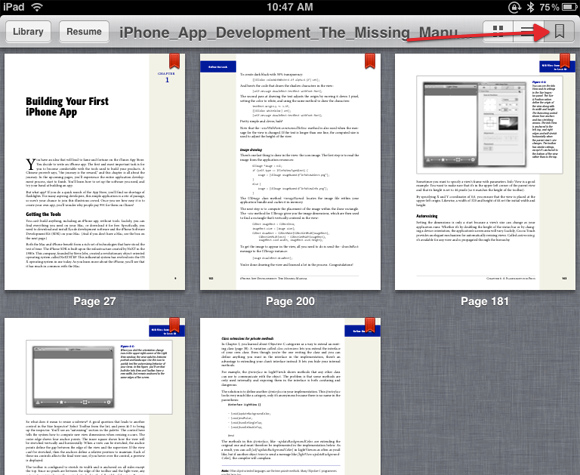Switch to table of contents list view
Screen dimensions: 580x475
(x=528, y=31)
